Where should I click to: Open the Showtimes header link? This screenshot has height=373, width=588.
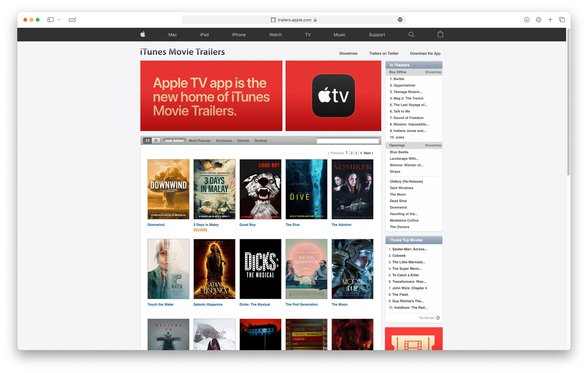coord(348,54)
